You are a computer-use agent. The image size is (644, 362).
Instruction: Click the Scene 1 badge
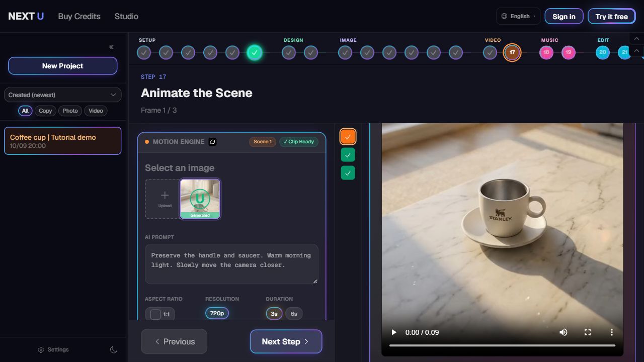(x=263, y=142)
